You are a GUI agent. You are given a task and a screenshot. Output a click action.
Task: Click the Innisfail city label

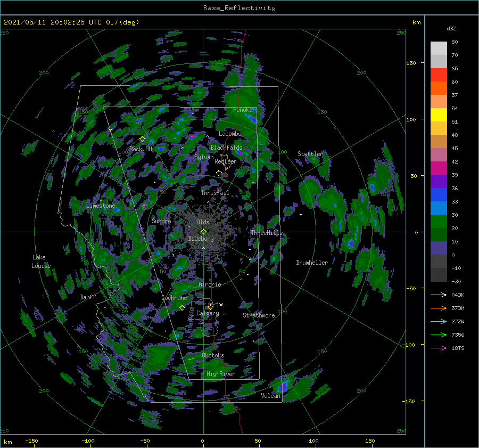[x=215, y=193]
